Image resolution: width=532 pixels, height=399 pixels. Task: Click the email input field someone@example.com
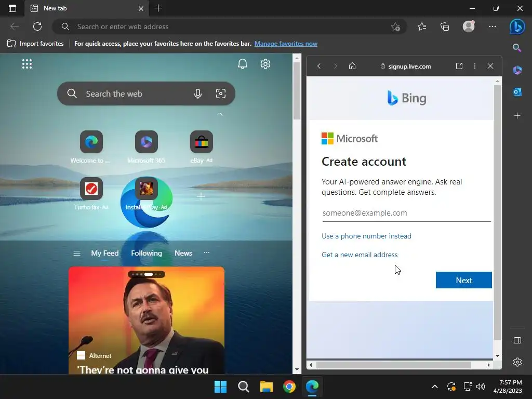tap(406, 213)
